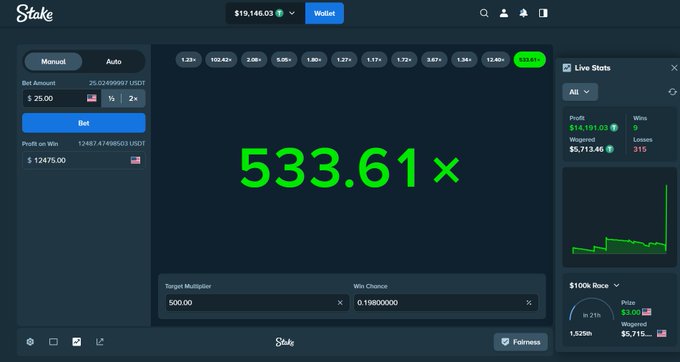Click the USDT coin icon beside balance
The width and height of the screenshot is (680, 362).
(280, 13)
